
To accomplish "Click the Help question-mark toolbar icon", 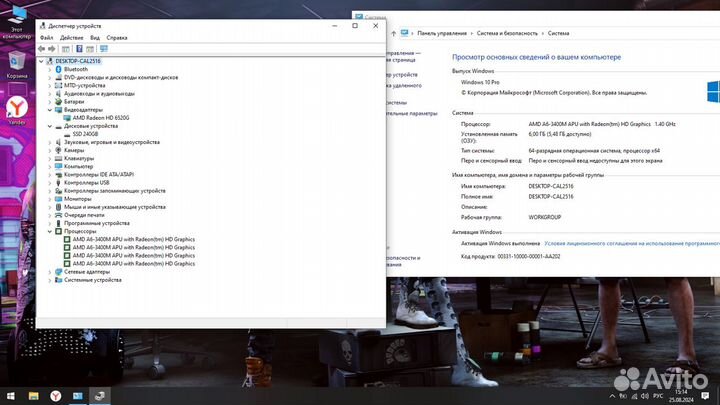I will 79,49.
